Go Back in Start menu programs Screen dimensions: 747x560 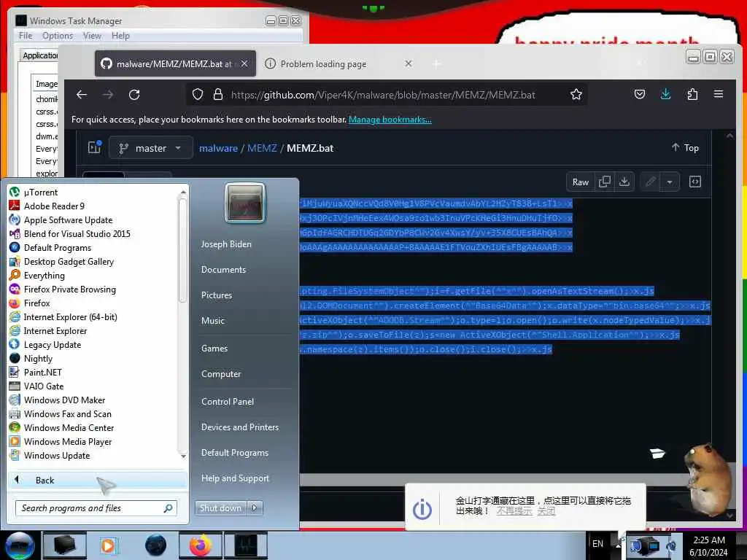point(98,480)
